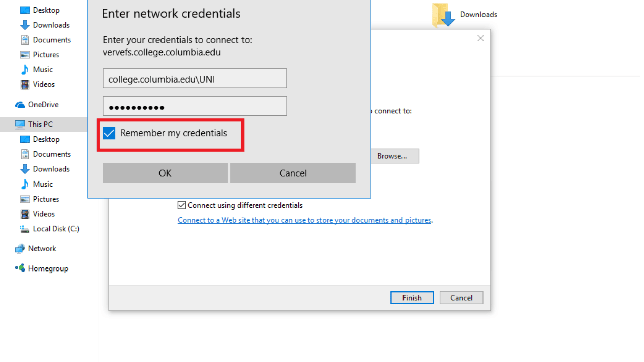This screenshot has width=644, height=362.
Task: Uncheck Connect using different credentials
Action: click(x=182, y=205)
